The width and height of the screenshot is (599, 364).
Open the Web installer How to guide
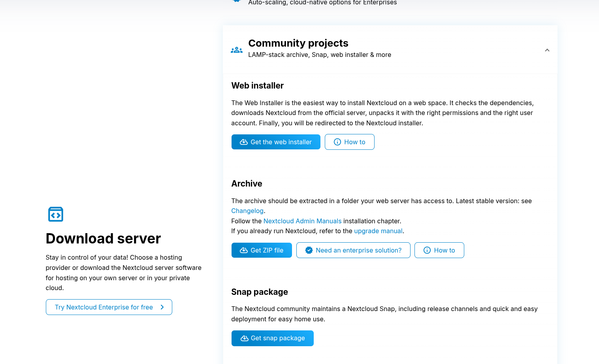[x=349, y=142]
